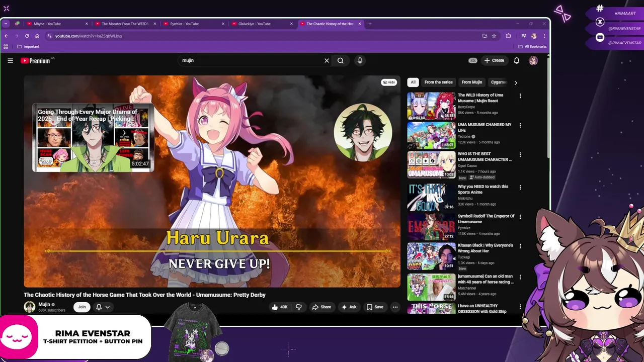Go to YouTube Premium home logo

(x=36, y=60)
